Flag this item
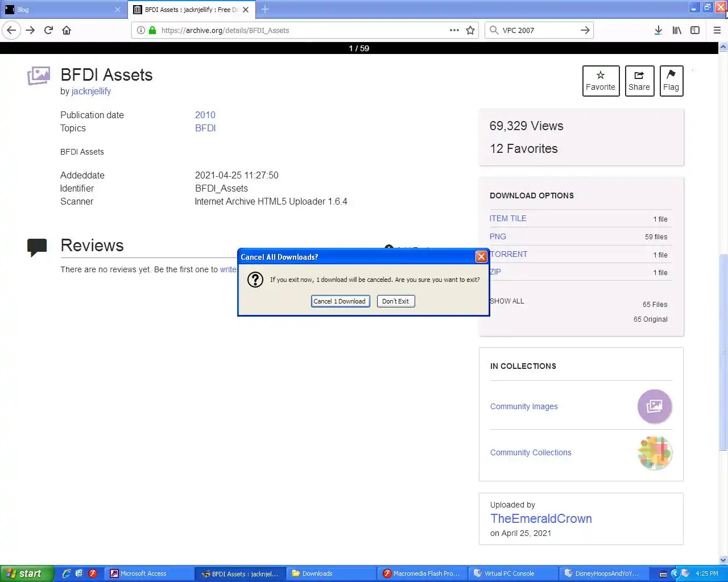Screen dimensions: 728x582 tap(671, 81)
